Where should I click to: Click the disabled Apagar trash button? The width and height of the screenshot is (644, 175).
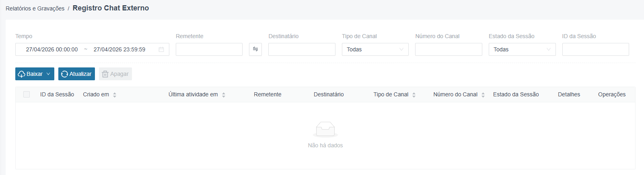point(115,74)
